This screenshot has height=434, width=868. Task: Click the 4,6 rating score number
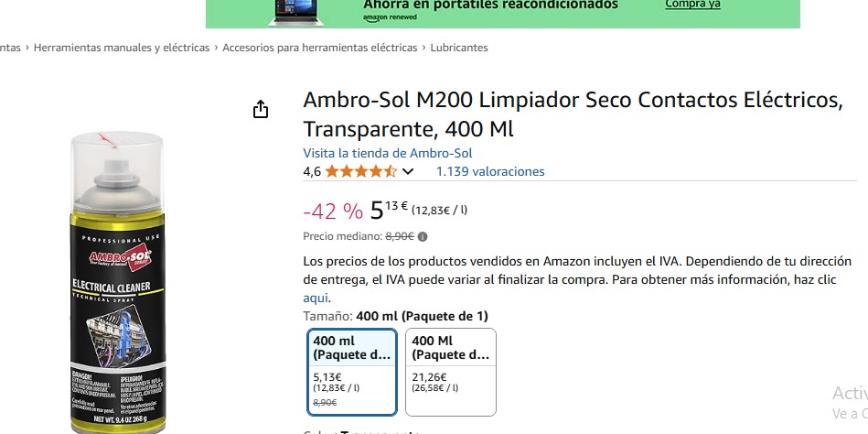[312, 171]
